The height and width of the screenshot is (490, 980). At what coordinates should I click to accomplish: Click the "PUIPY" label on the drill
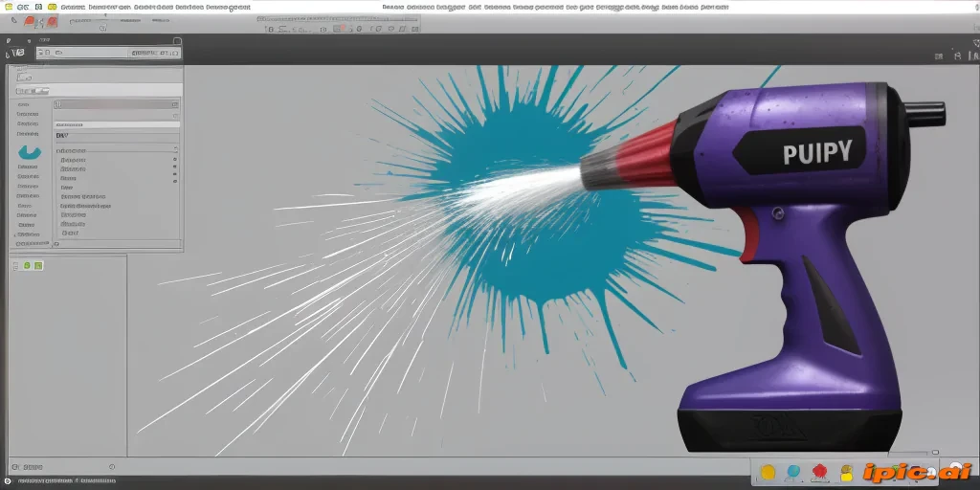pos(817,152)
